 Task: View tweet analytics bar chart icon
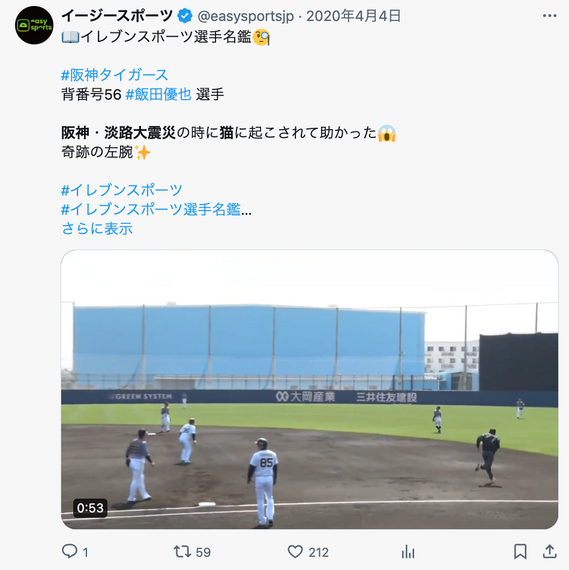click(408, 551)
